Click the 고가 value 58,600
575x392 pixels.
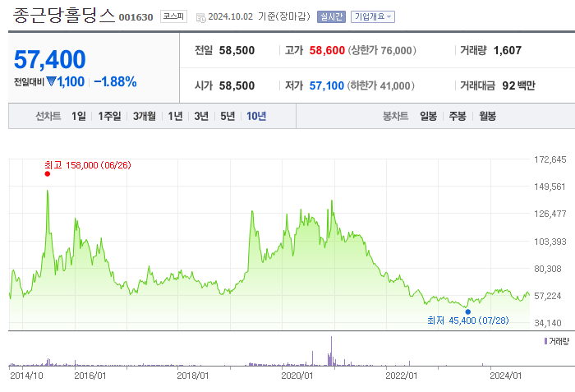tap(327, 50)
